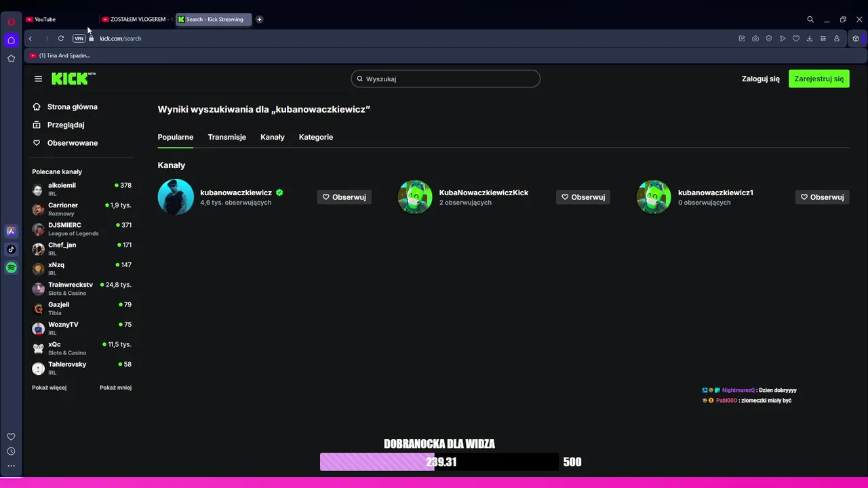The image size is (868, 488).
Task: Open Spotify from the Opera sidebar
Action: tap(11, 268)
